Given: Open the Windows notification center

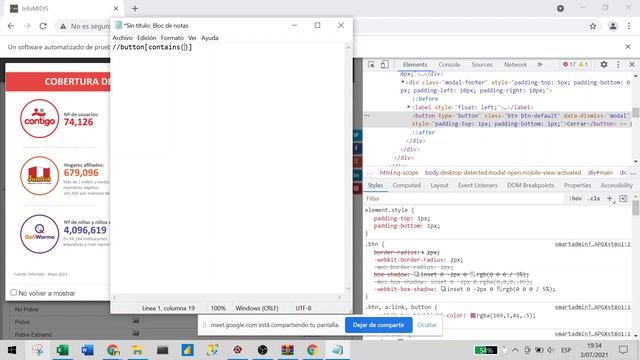Looking at the screenshot, I should [x=623, y=350].
